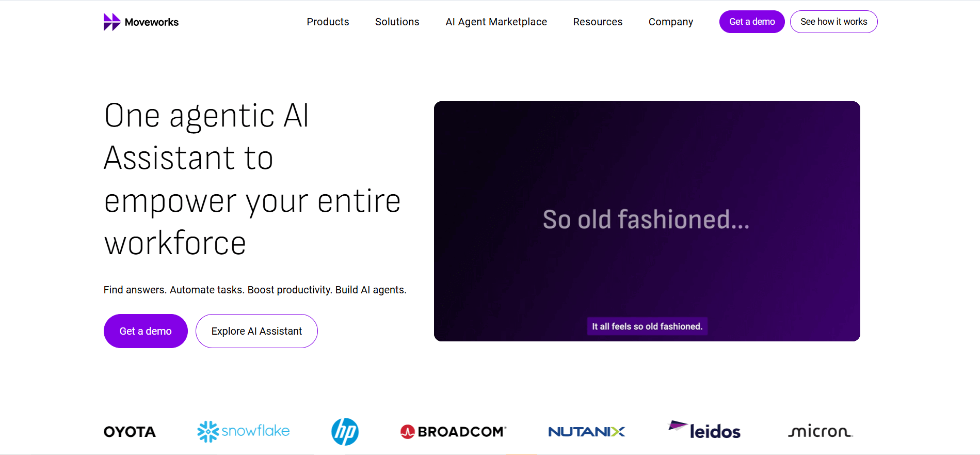Click the Toyota customer logo

coord(130,432)
